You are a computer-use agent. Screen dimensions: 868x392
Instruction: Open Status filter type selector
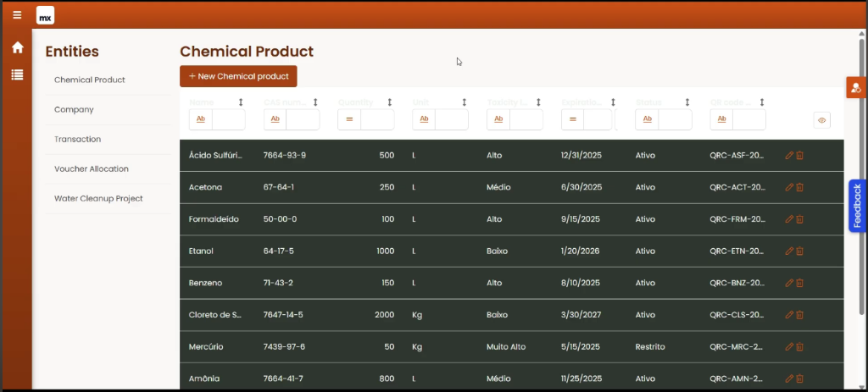pyautogui.click(x=647, y=119)
